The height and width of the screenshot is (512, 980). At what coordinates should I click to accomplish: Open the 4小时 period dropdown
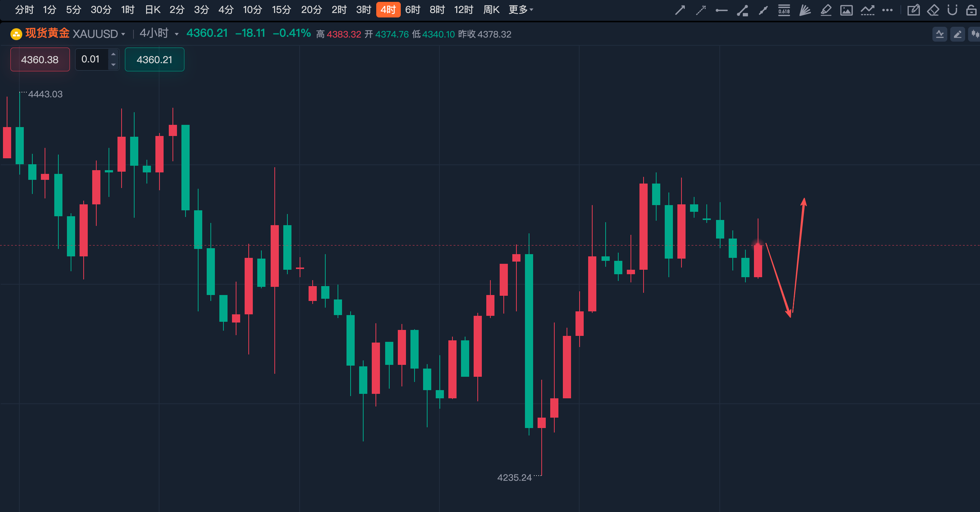tap(159, 33)
